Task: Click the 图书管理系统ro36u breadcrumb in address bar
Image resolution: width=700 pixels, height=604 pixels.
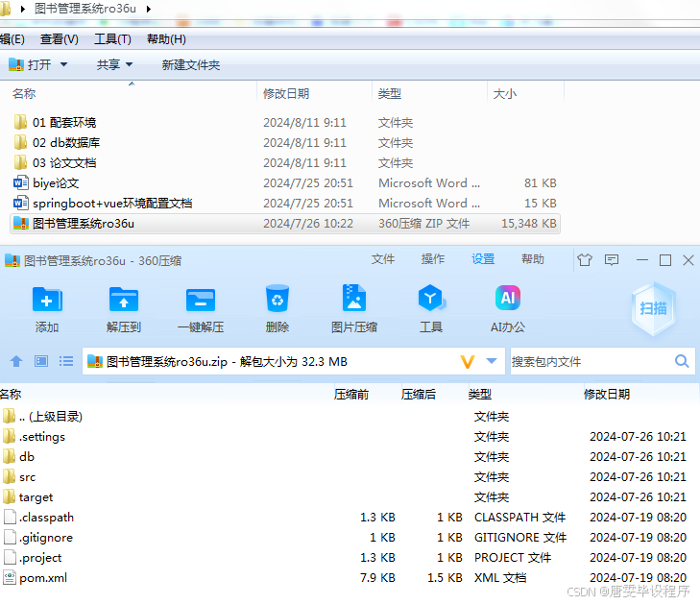Action: [x=85, y=9]
